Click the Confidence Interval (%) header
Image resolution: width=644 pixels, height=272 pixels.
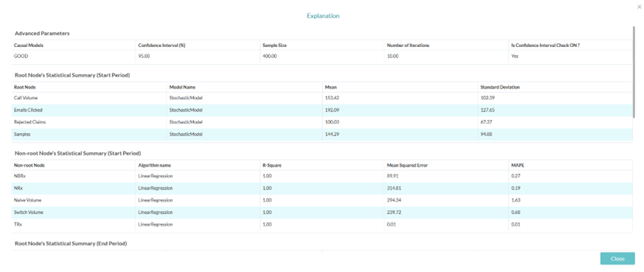click(161, 45)
